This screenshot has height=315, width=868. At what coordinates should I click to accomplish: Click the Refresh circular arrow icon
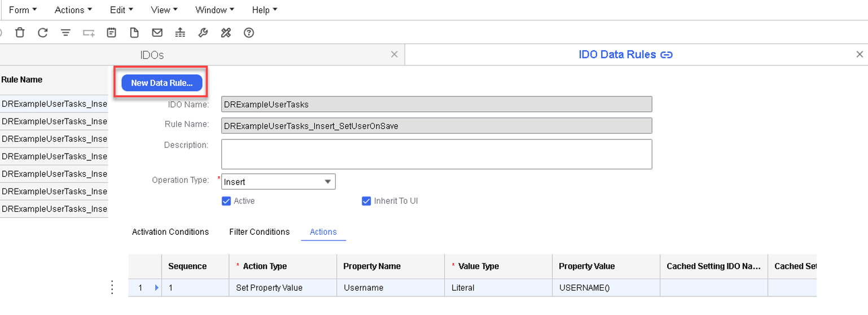[x=42, y=33]
